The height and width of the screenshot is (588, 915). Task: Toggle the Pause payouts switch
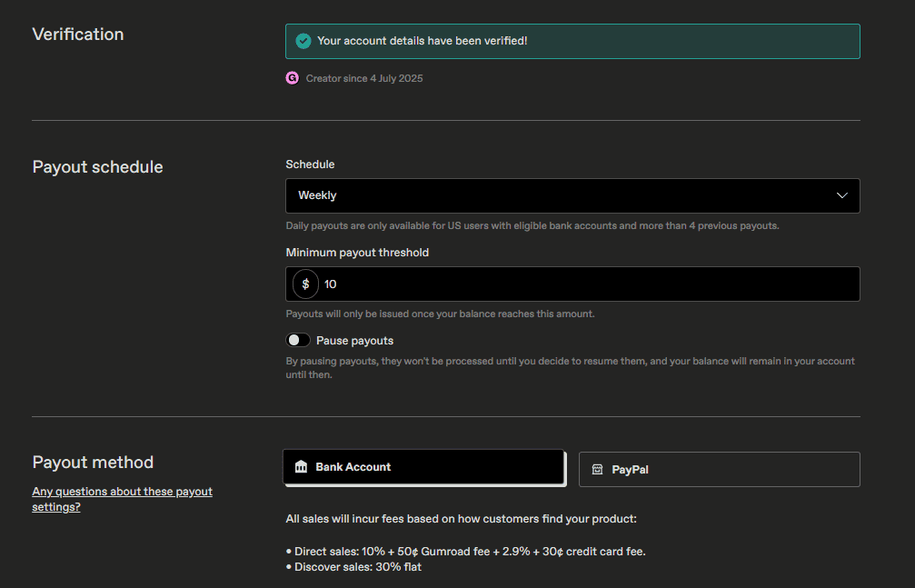point(297,340)
